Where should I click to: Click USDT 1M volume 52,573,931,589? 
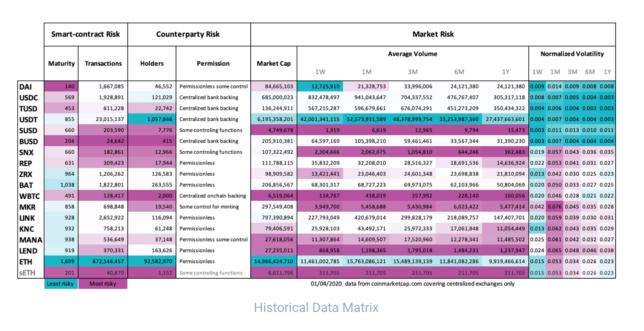coord(366,119)
